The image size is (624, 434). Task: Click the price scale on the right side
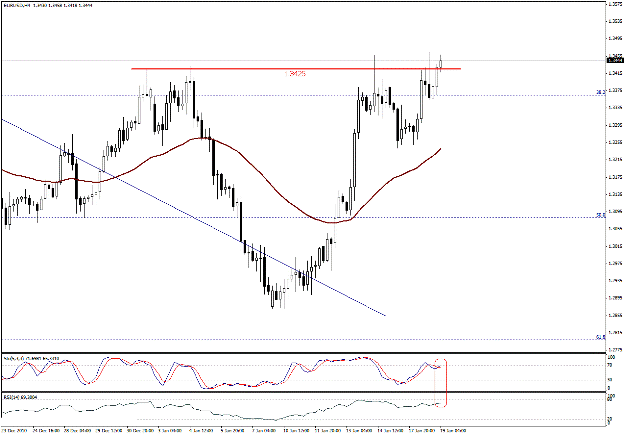click(614, 200)
